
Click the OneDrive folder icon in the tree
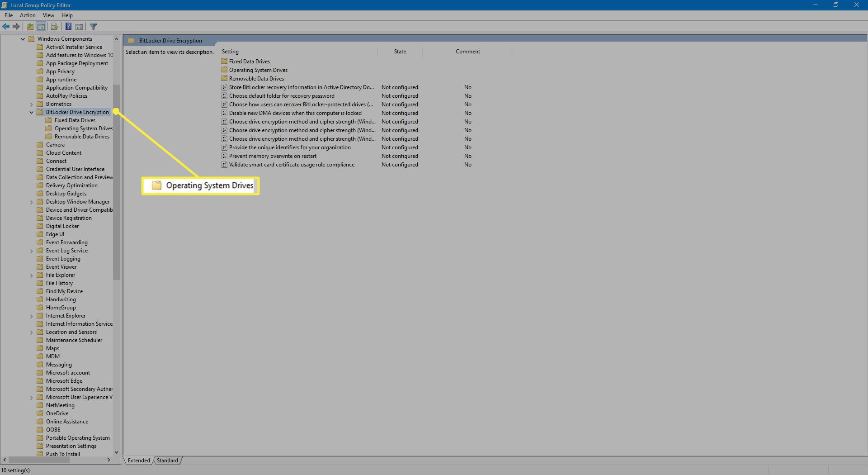[40, 413]
